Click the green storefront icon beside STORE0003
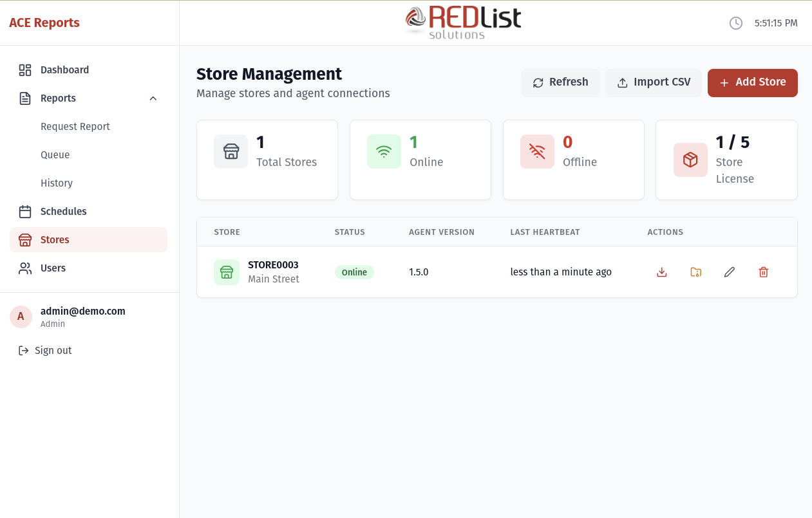The width and height of the screenshot is (812, 518). point(227,272)
